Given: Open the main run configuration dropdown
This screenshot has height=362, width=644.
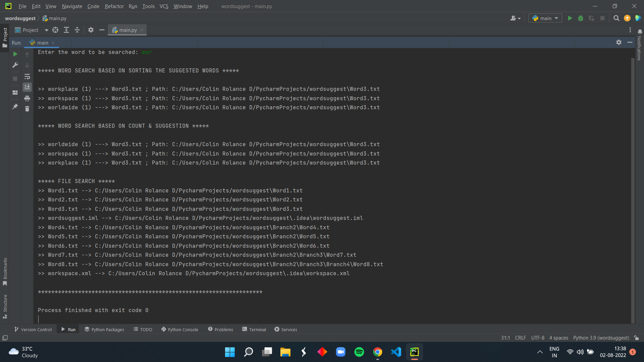Looking at the screenshot, I should tap(545, 18).
